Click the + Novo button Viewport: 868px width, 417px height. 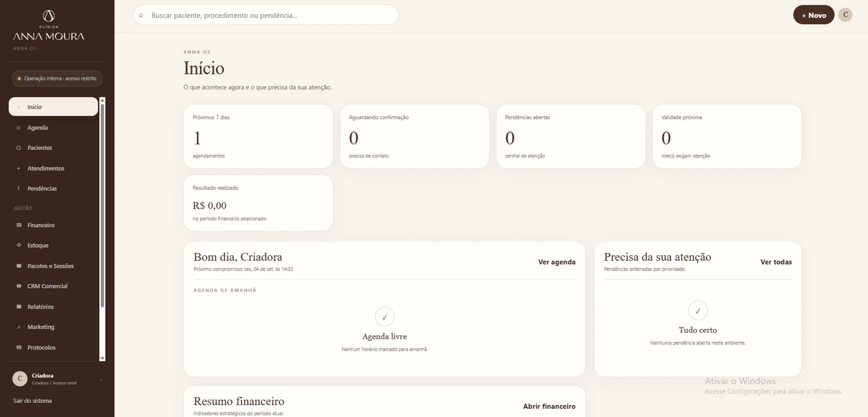click(x=814, y=15)
